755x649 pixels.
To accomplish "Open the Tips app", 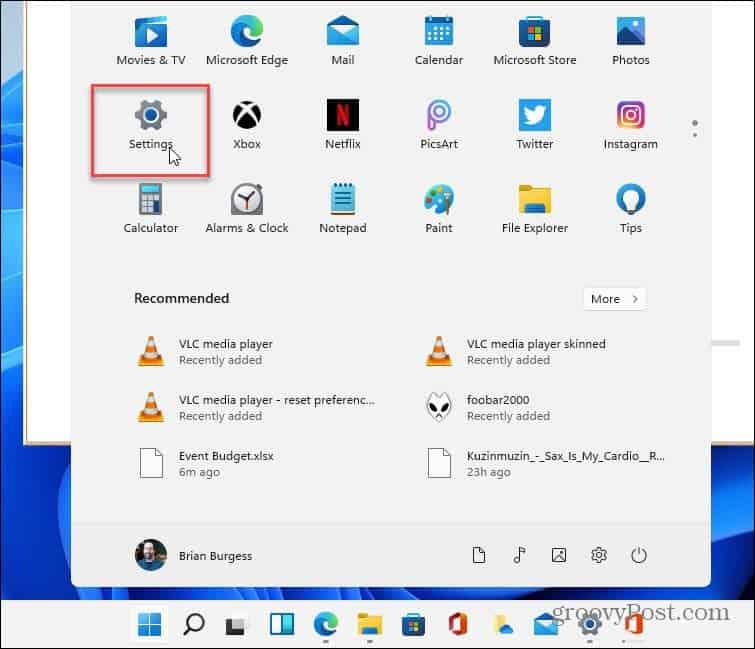I will coord(630,208).
